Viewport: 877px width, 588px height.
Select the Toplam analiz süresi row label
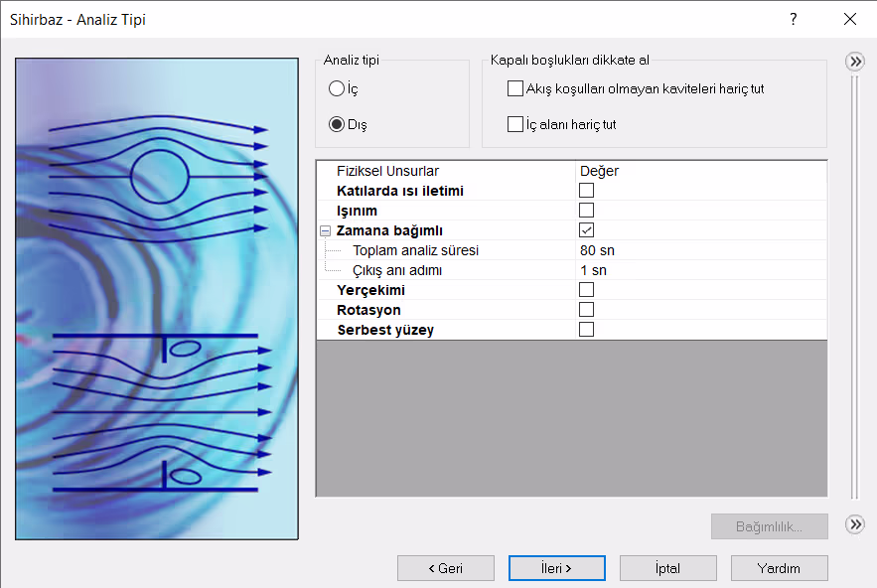click(x=415, y=250)
